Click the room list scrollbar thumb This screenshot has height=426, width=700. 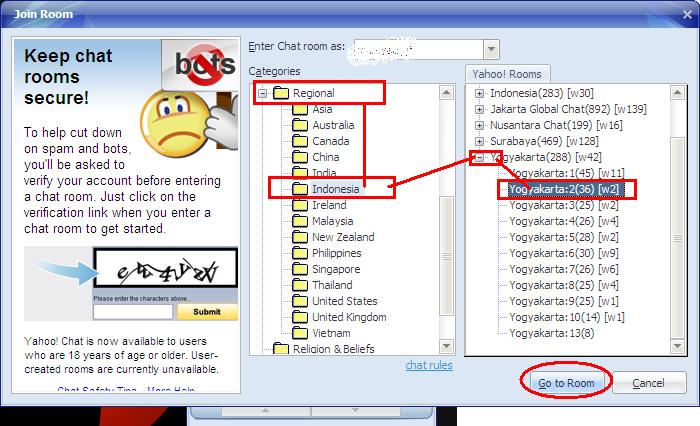click(x=678, y=238)
